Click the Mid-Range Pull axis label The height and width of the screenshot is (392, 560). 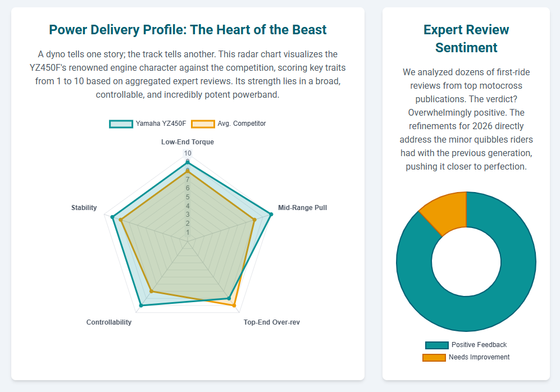302,208
